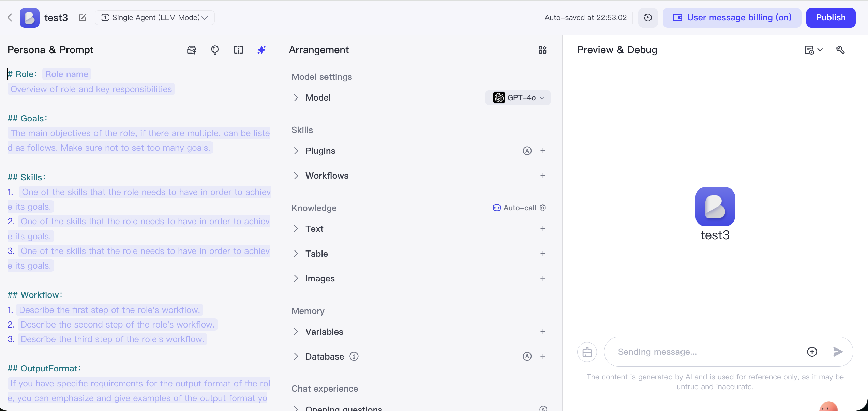This screenshot has width=868, height=411.
Task: Open the prompt library icon
Action: click(192, 50)
